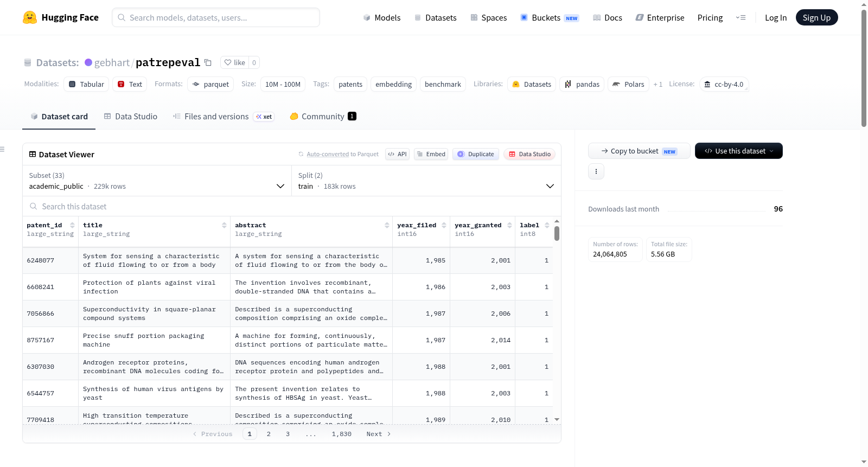Expand the Split train selector
This screenshot has height=467, width=868.
[x=426, y=181]
